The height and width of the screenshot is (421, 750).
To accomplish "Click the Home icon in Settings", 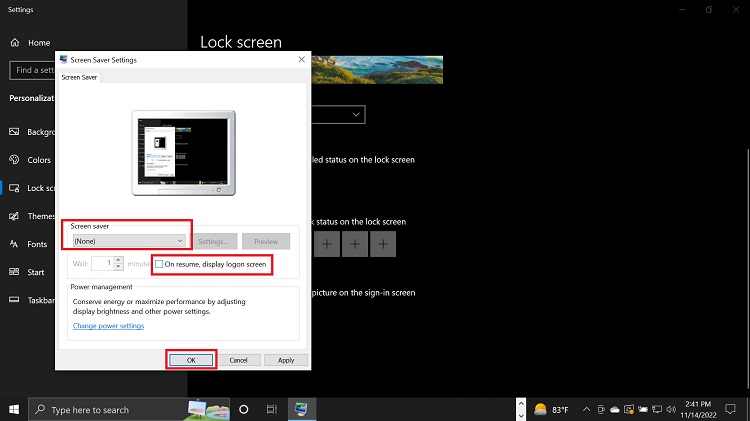I will coord(15,43).
